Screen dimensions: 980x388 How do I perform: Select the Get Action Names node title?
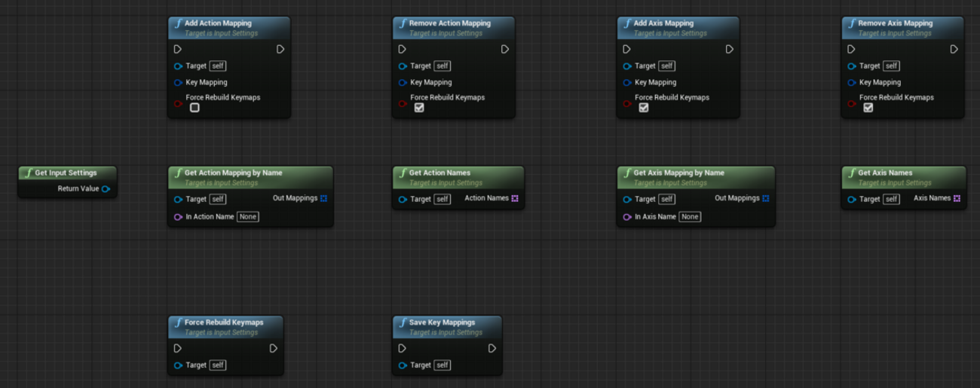click(439, 173)
